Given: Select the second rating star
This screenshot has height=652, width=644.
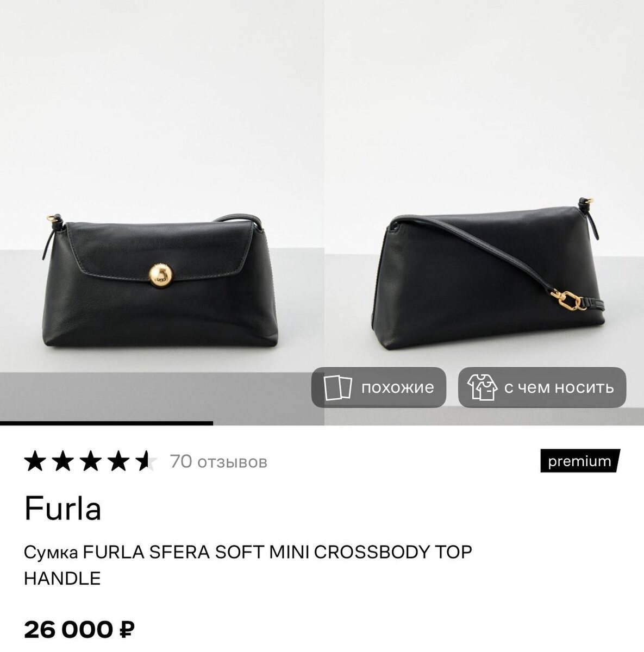Looking at the screenshot, I should [x=63, y=461].
